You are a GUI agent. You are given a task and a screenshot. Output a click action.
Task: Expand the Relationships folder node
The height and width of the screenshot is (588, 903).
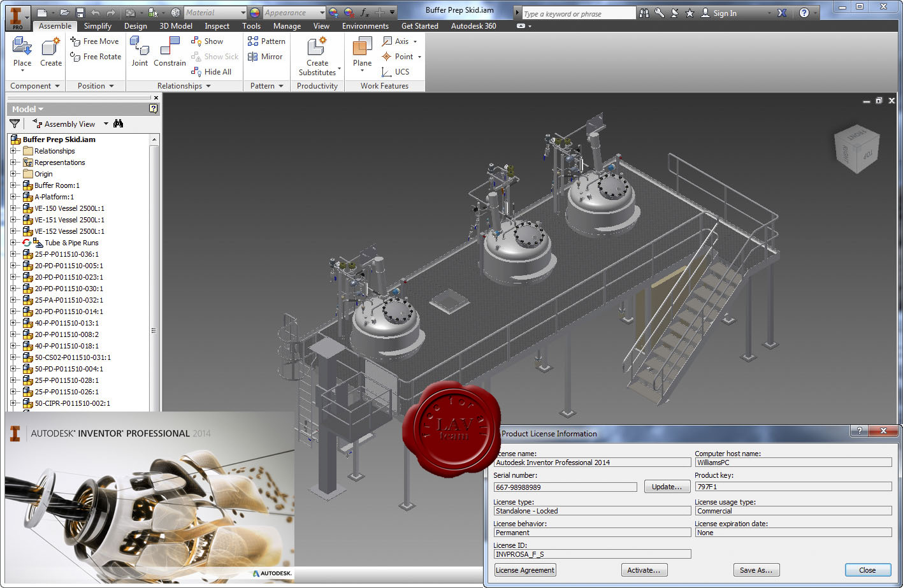pyautogui.click(x=13, y=151)
